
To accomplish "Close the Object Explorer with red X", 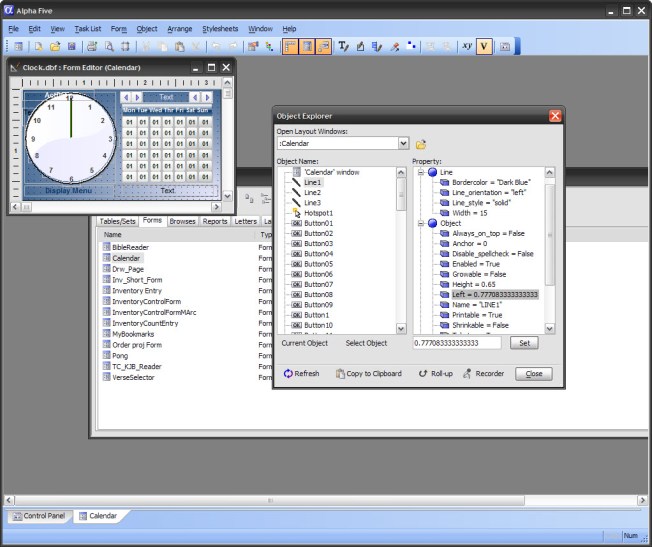I will (555, 116).
